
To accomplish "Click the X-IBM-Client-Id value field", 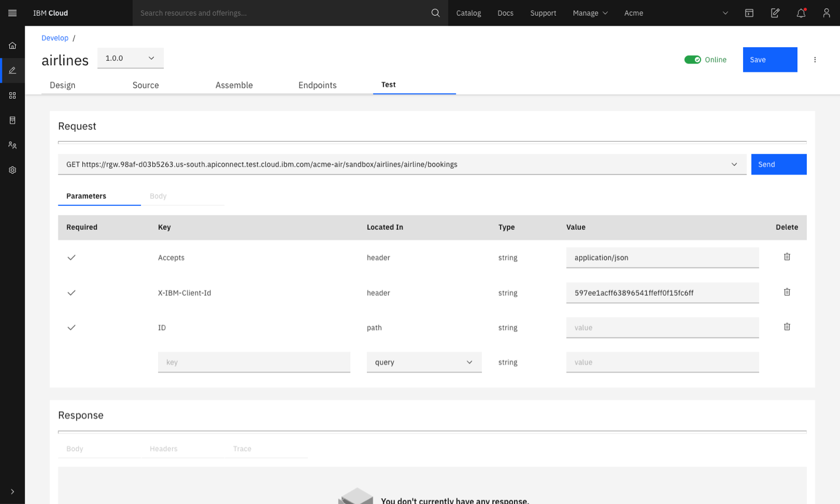I will [663, 293].
